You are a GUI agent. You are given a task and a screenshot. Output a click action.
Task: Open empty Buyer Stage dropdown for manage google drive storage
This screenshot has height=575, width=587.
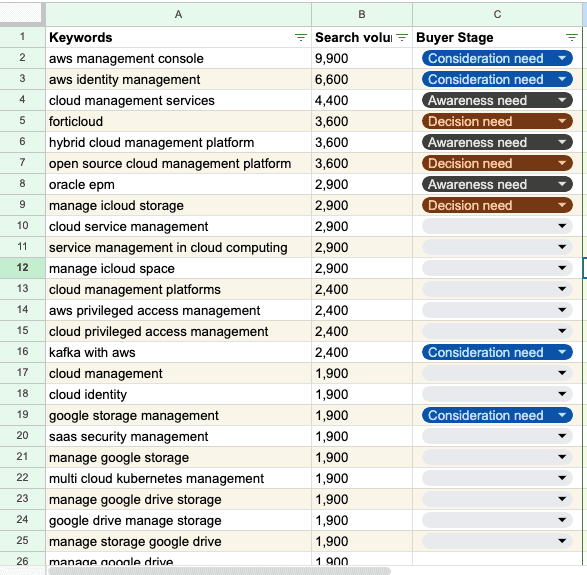coord(497,499)
